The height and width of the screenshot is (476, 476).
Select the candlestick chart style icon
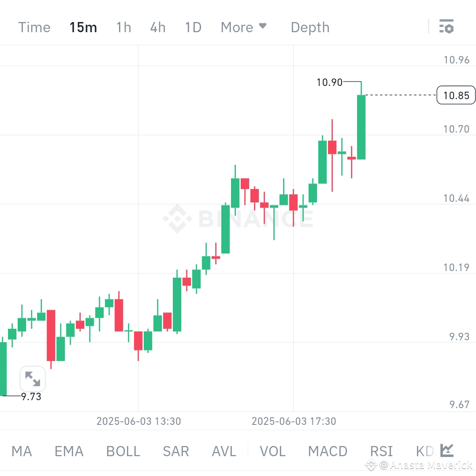click(446, 450)
